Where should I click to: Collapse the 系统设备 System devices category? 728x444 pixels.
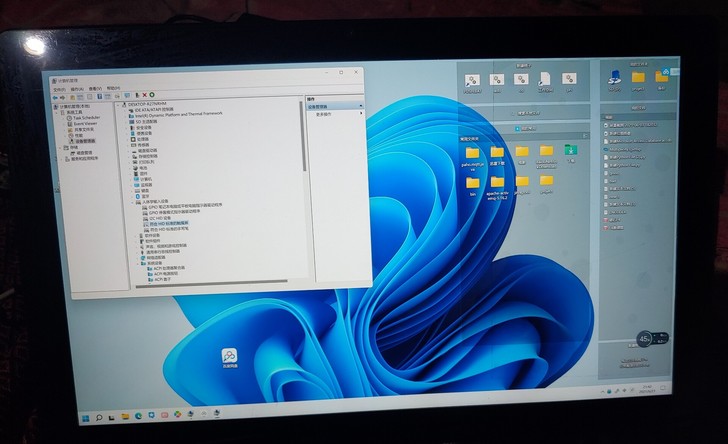click(x=137, y=263)
